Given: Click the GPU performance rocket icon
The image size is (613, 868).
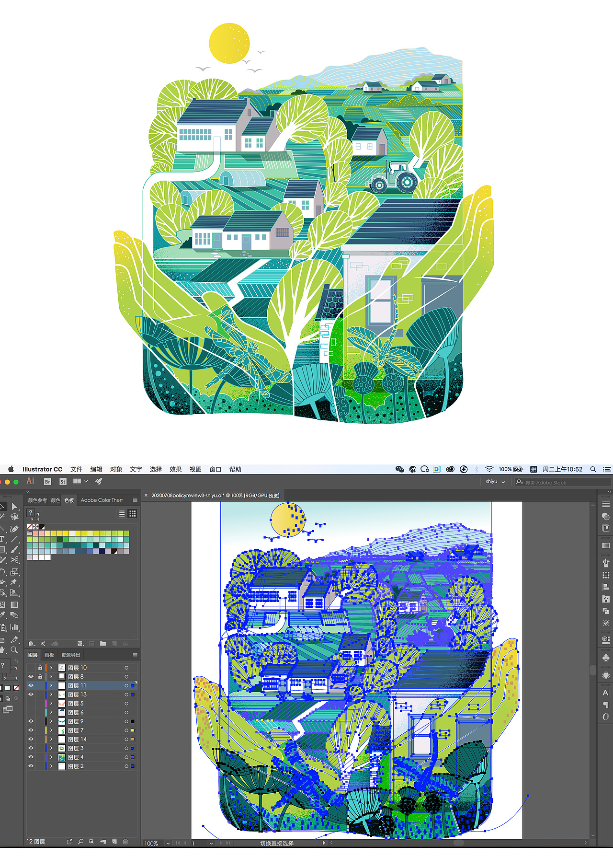Looking at the screenshot, I should pyautogui.click(x=99, y=481).
